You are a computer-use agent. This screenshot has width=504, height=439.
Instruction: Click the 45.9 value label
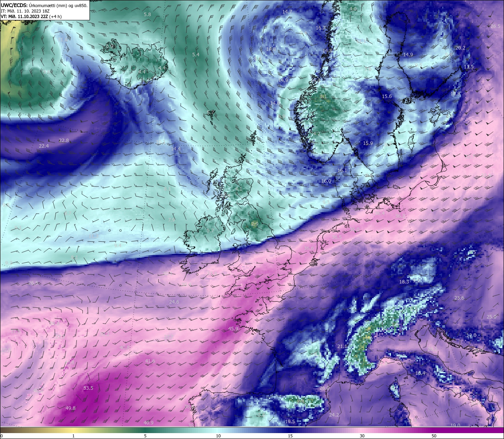[x=233, y=329]
